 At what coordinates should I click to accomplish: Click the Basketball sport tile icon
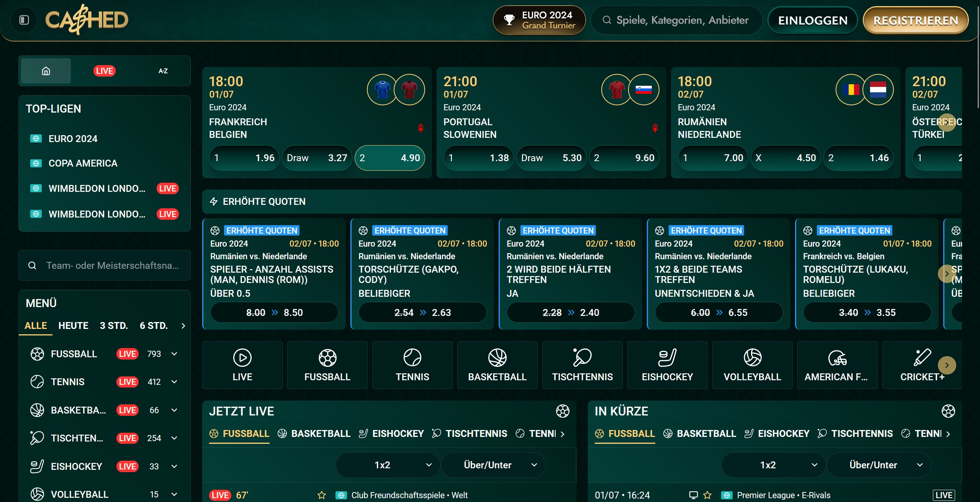pyautogui.click(x=497, y=358)
